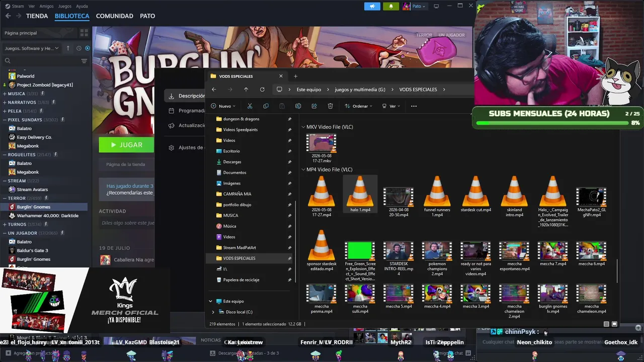Switch Explorer to large thumbnails view icon
Viewport: 644px width, 362px height.
(614, 324)
